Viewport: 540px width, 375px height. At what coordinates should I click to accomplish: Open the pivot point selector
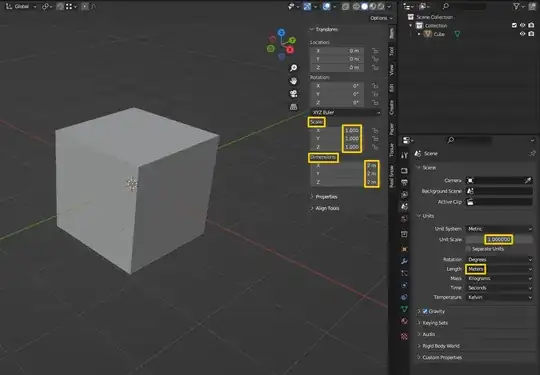[x=47, y=6]
